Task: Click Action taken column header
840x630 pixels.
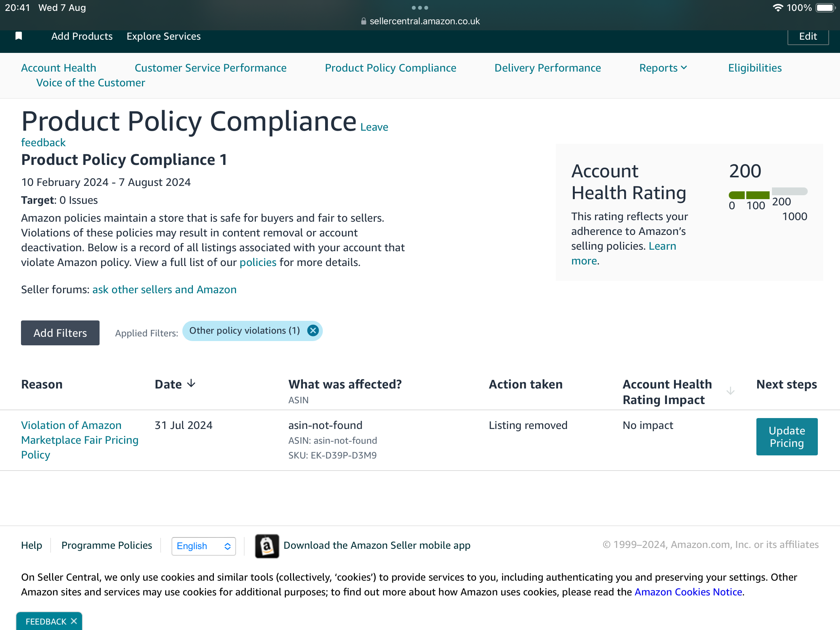Action: pyautogui.click(x=525, y=384)
